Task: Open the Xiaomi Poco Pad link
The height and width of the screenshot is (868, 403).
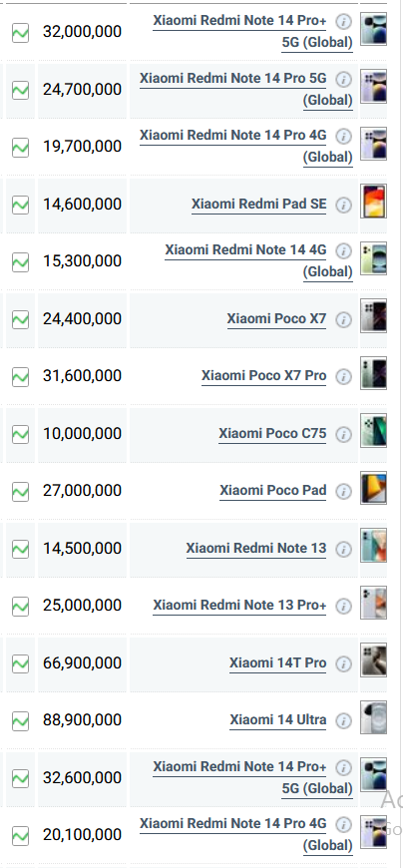Action: [273, 491]
